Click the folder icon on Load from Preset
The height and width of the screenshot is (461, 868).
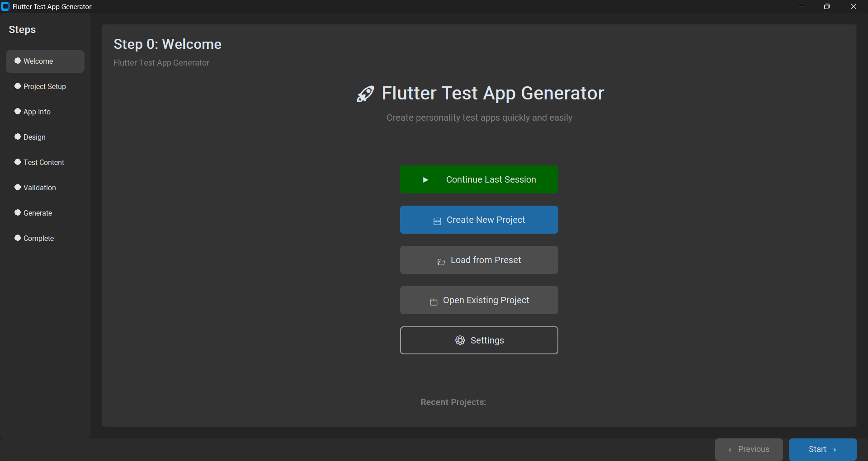pyautogui.click(x=441, y=262)
